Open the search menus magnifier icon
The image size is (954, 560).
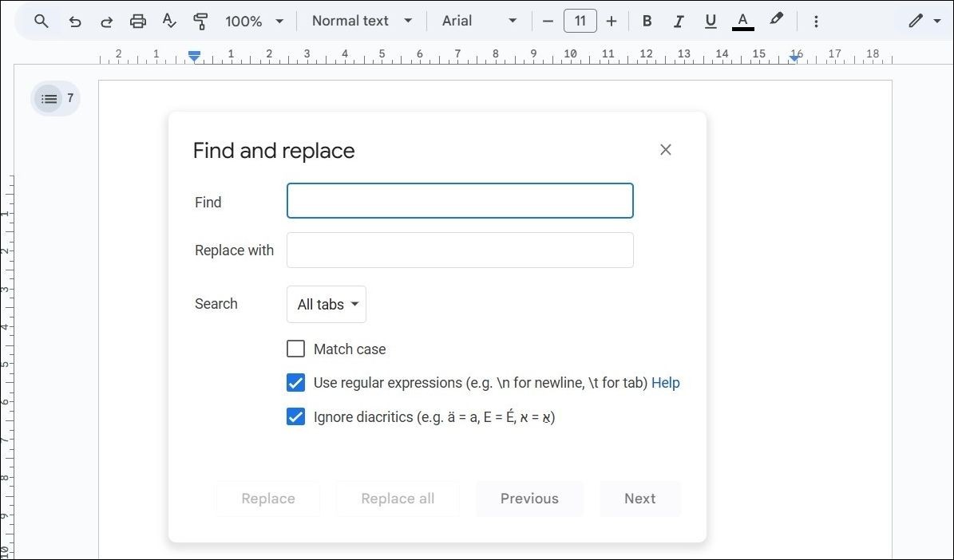click(41, 22)
